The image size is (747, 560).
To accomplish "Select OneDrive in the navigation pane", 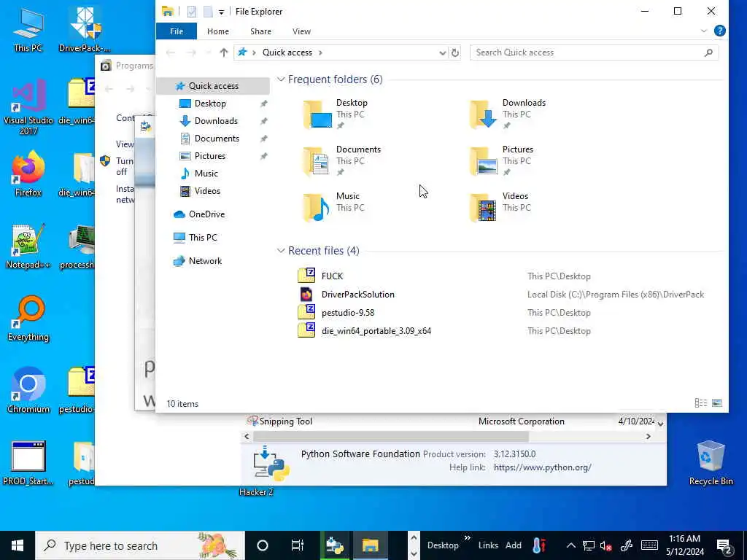I will click(206, 214).
